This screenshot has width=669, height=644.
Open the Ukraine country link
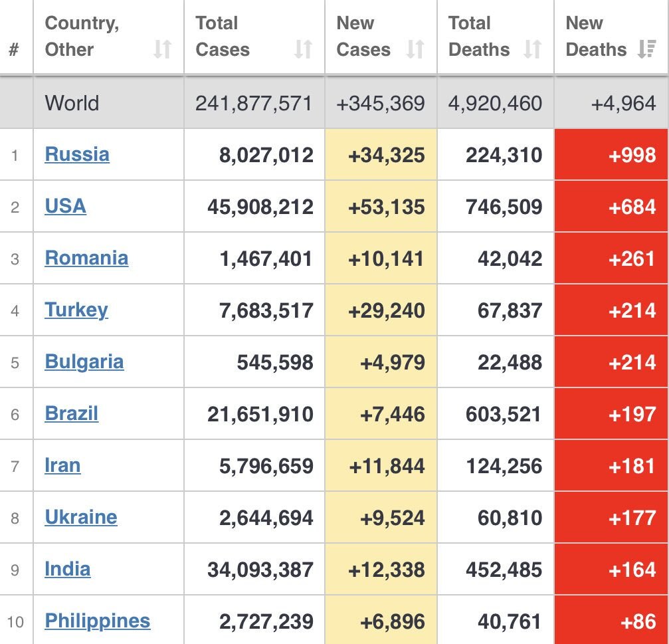click(x=80, y=517)
